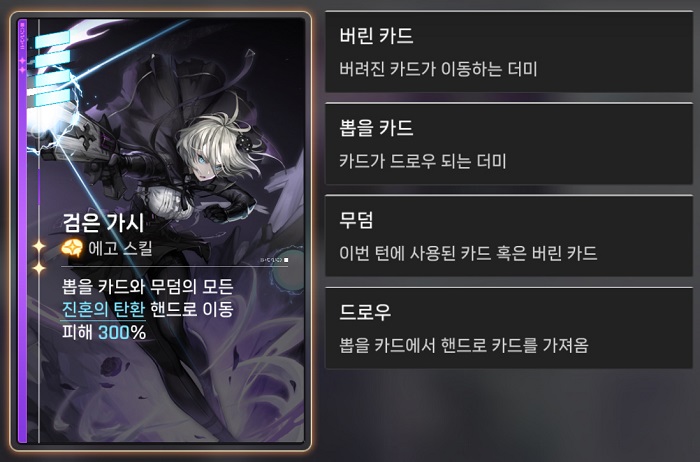Click the bottom cyan cost bar on the card
This screenshot has height=462, width=700.
click(x=52, y=98)
